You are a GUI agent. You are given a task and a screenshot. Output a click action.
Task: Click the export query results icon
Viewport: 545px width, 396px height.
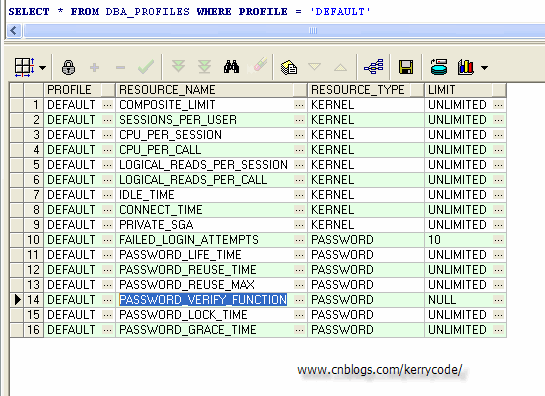point(288,67)
